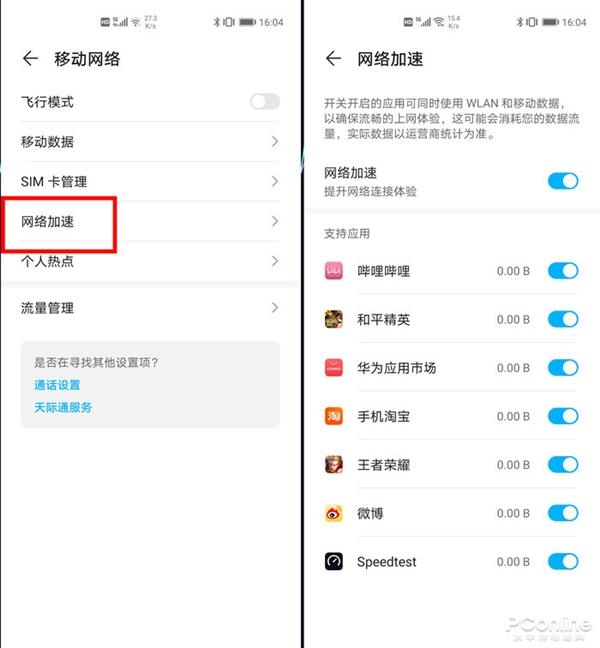
Task: Toggle off acceleration for 微博
Action: tap(563, 513)
